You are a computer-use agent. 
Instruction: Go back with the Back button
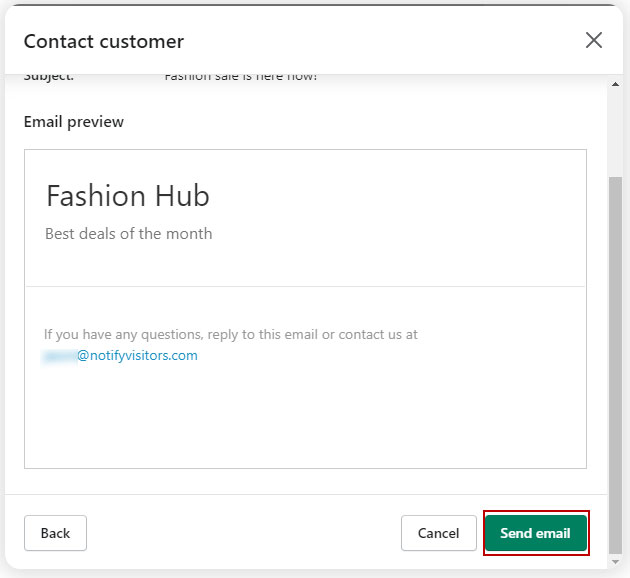(x=55, y=533)
